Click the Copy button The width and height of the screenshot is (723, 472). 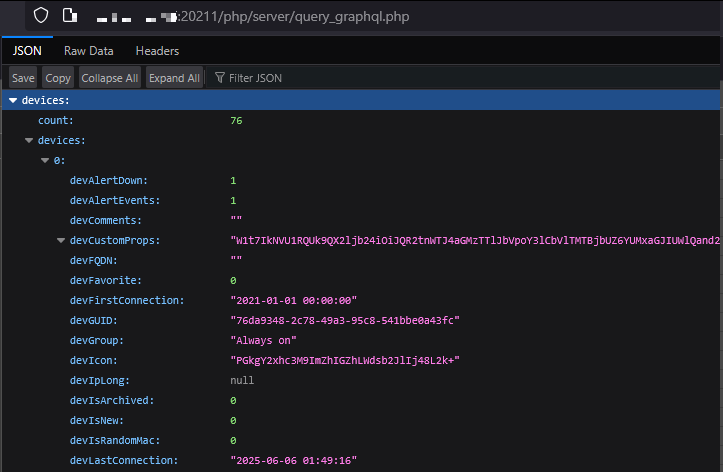pos(58,78)
